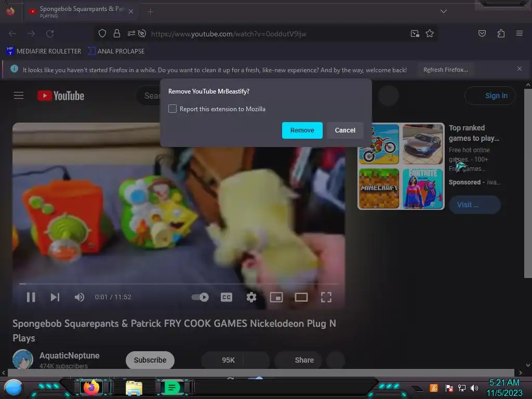The width and height of the screenshot is (532, 399).
Task: Open the site permissions icon
Action: (x=131, y=33)
